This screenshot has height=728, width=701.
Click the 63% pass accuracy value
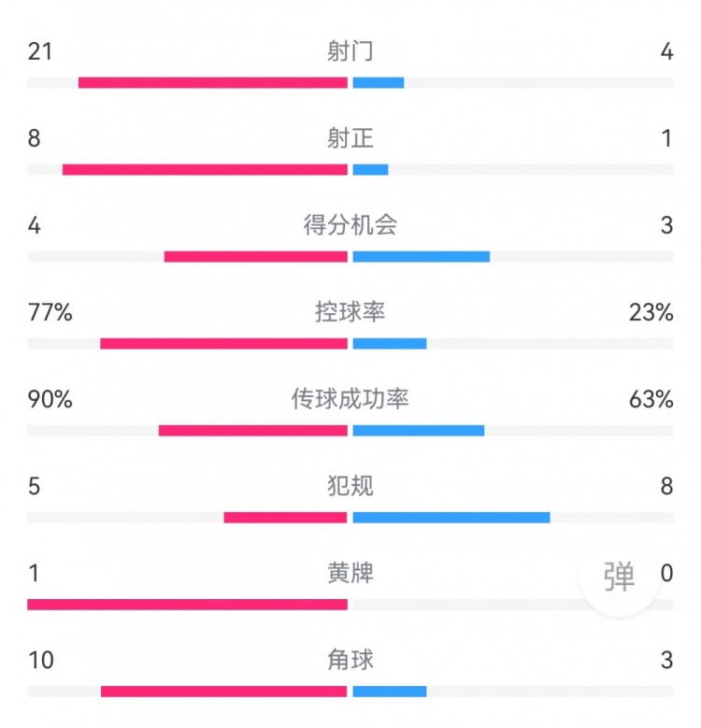651,399
